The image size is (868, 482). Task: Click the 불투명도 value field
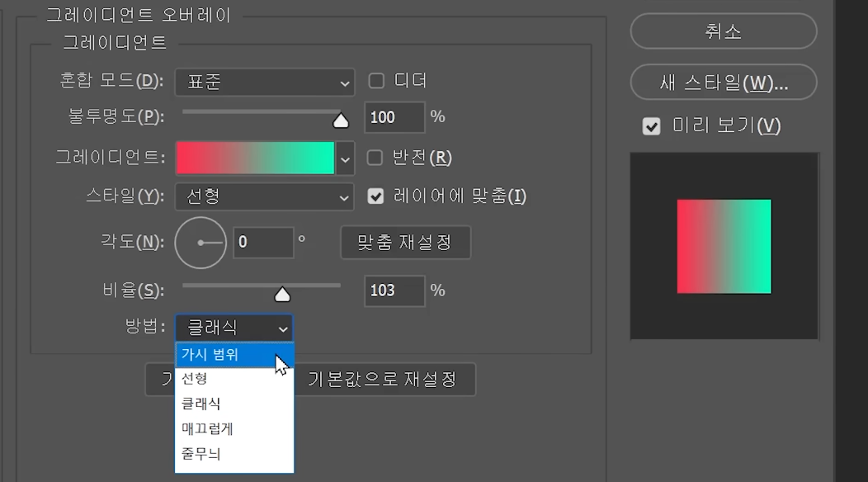[394, 117]
